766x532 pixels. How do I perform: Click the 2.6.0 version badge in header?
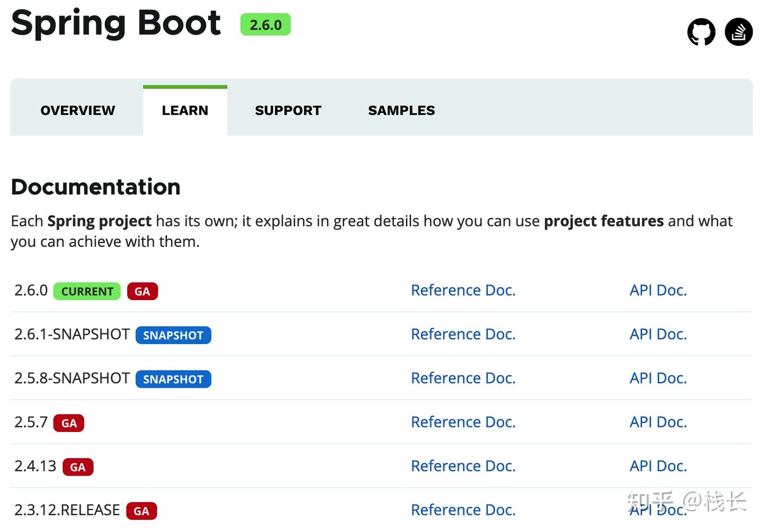265,25
